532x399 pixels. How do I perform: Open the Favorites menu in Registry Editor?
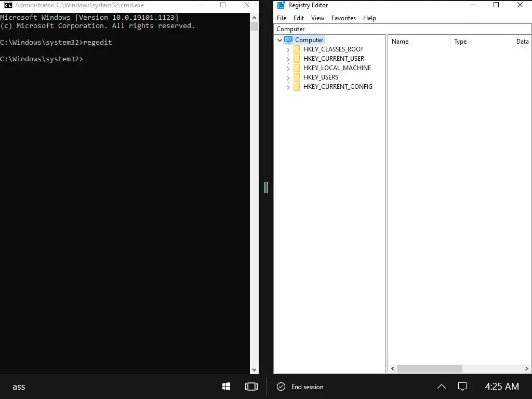click(x=343, y=18)
